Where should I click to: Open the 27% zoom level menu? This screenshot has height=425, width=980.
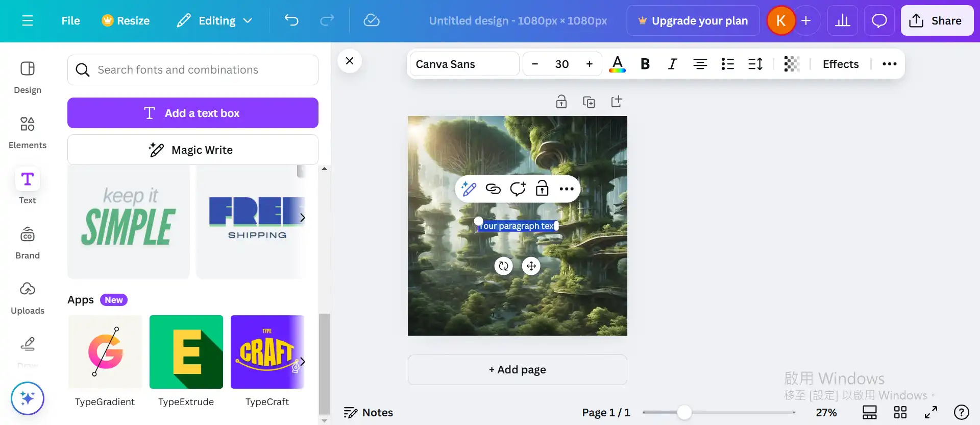tap(826, 413)
